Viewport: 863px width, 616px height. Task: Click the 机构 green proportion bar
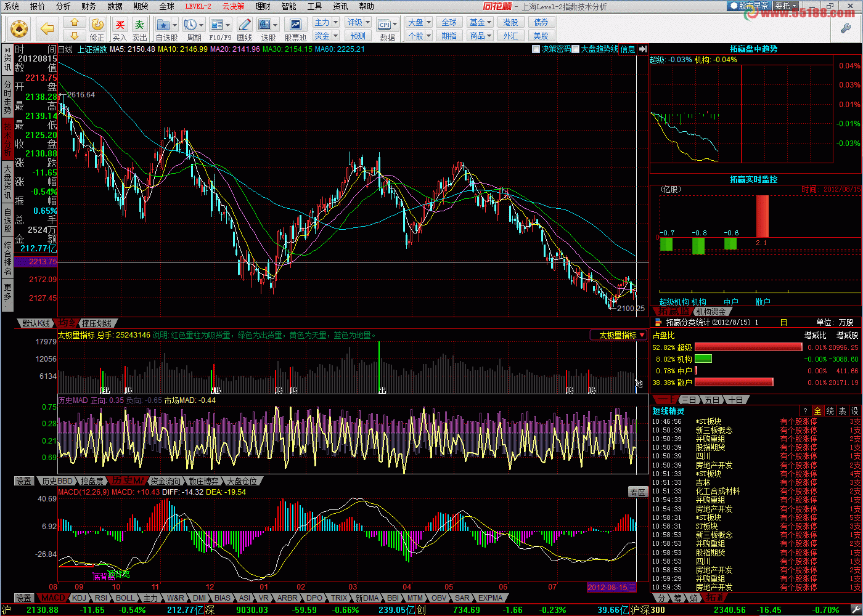tap(703, 359)
